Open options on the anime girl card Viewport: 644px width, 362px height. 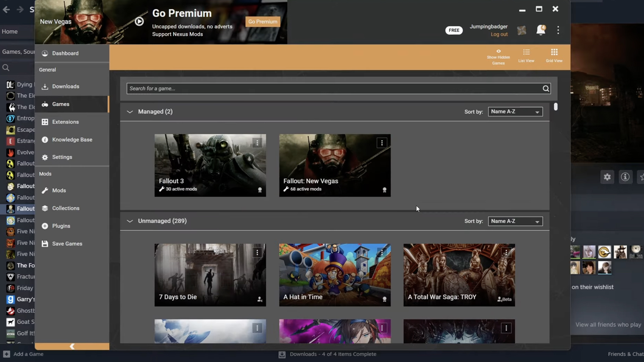(x=382, y=328)
